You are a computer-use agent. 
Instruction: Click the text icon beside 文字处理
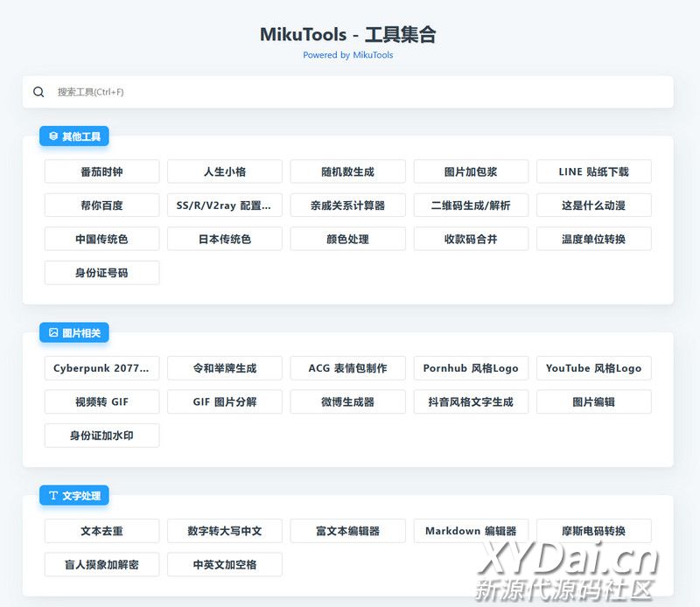coord(53,496)
